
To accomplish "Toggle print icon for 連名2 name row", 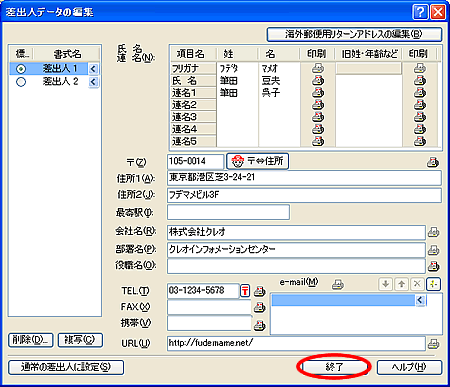I will coord(318,105).
